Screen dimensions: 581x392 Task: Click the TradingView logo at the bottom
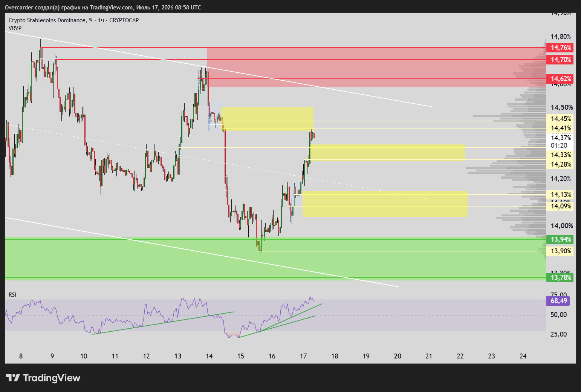click(x=43, y=378)
